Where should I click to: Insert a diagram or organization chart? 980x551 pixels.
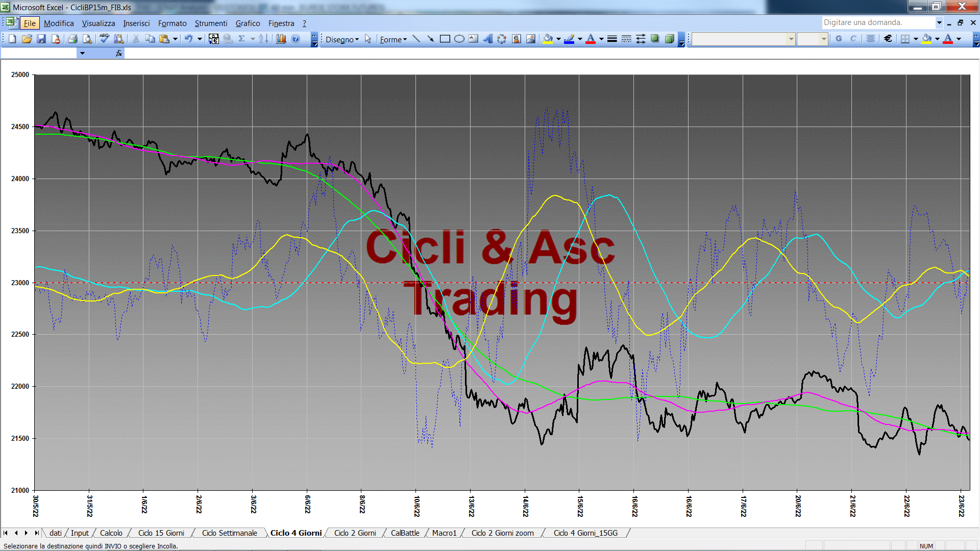pos(502,39)
